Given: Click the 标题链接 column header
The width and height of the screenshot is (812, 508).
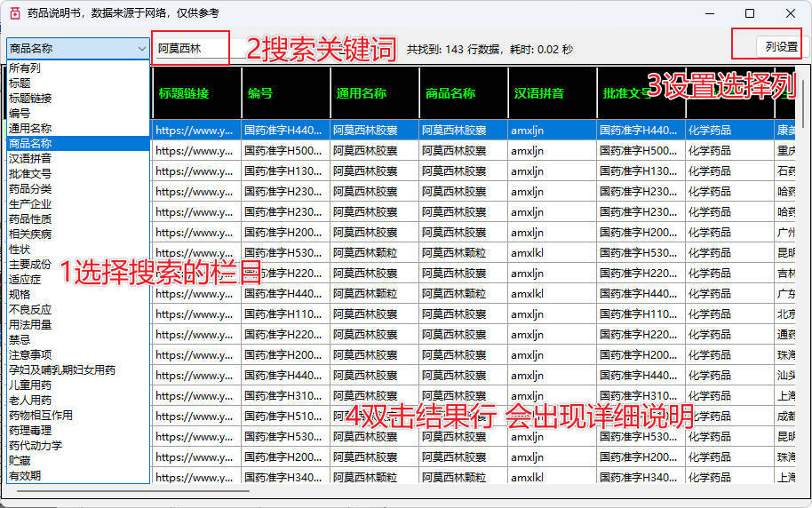Looking at the screenshot, I should pyautogui.click(x=184, y=93).
